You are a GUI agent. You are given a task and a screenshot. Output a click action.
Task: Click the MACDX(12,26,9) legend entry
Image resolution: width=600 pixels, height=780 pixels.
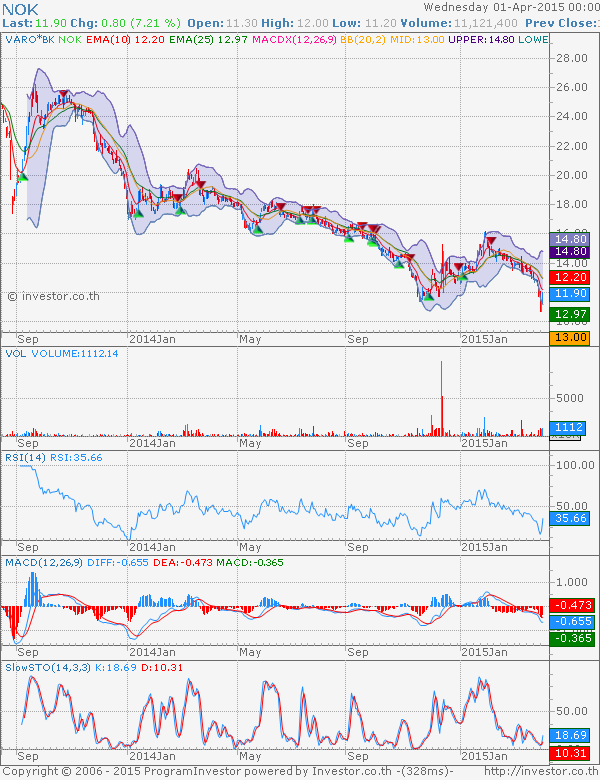(x=295, y=39)
